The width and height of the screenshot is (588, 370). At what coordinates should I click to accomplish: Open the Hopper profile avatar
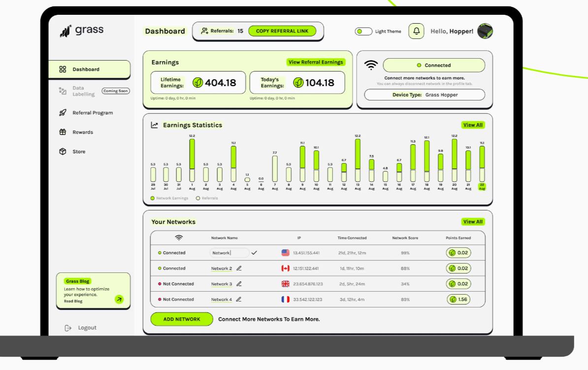[485, 31]
